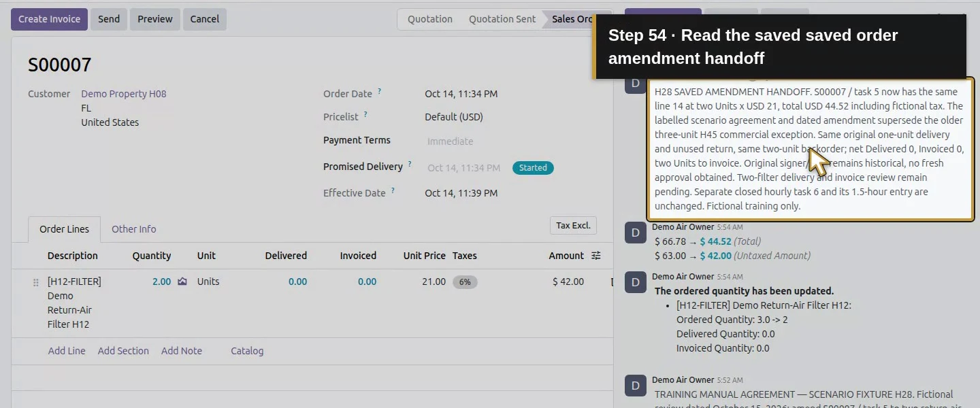Select the Quotation Sent status stage
The width and height of the screenshot is (980, 408).
tap(502, 19)
